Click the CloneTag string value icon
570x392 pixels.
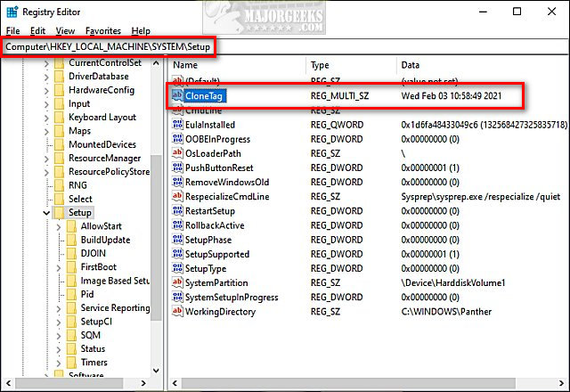pos(177,95)
